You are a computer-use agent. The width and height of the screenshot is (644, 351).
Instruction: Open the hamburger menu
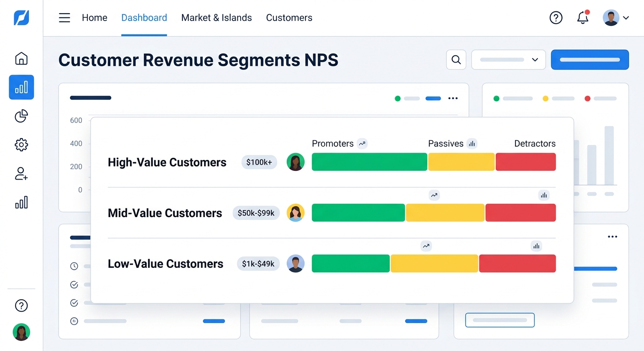tap(64, 18)
